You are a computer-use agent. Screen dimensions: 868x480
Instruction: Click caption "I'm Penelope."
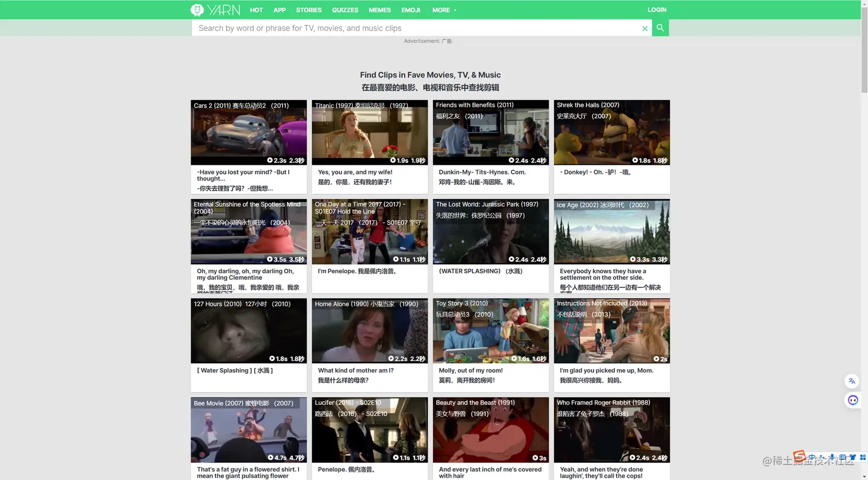click(x=336, y=272)
